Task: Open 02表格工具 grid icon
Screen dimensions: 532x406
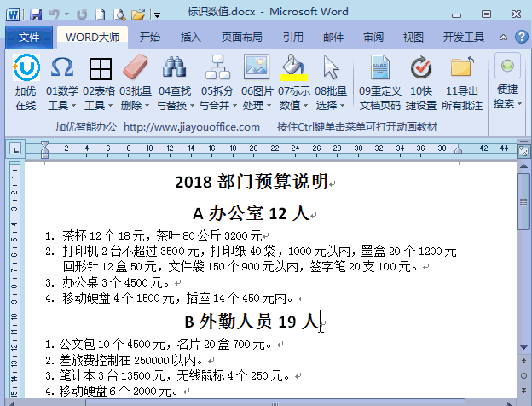Action: tap(100, 68)
